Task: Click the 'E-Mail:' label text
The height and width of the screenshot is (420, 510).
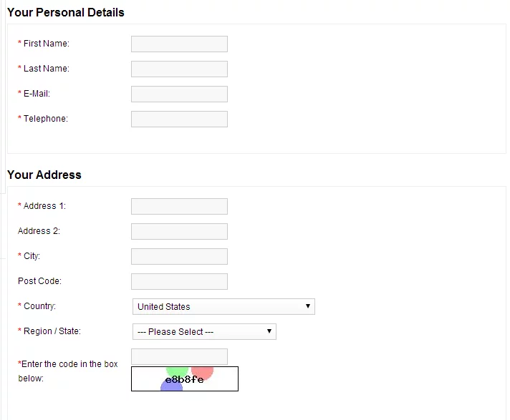Action: coord(37,94)
